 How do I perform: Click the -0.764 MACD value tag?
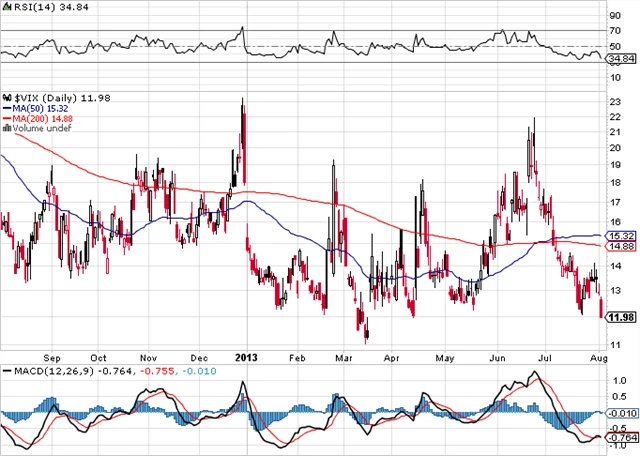pos(622,438)
